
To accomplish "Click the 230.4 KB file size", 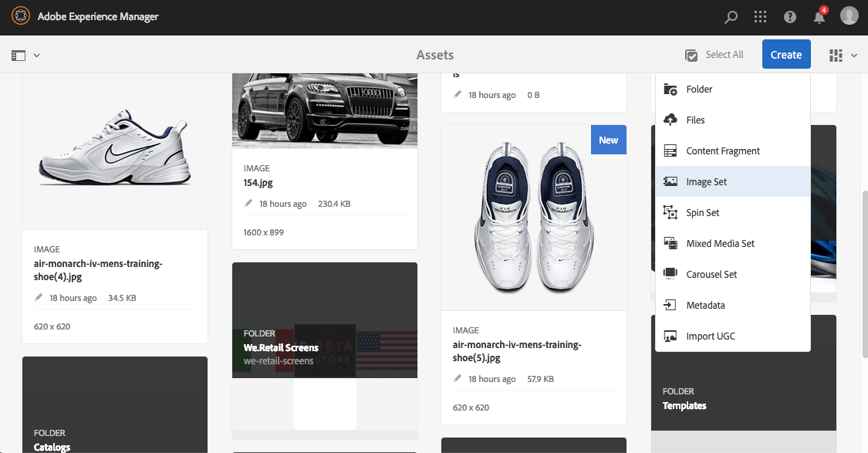I will (334, 204).
